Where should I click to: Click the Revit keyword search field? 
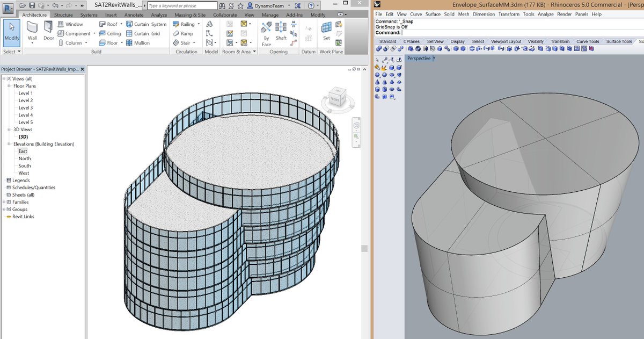pos(182,5)
